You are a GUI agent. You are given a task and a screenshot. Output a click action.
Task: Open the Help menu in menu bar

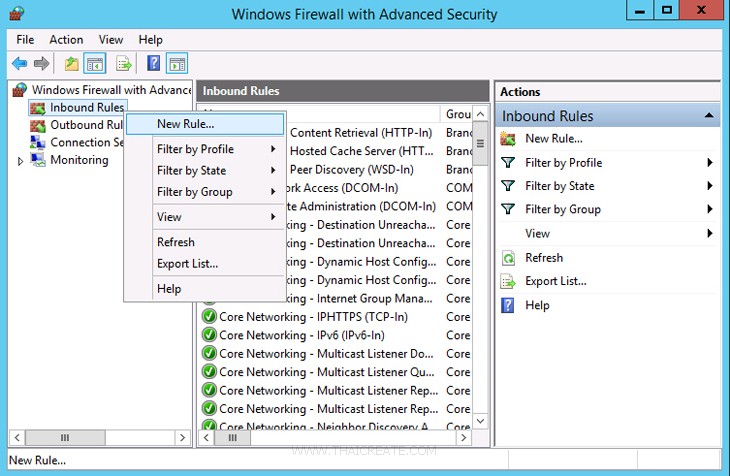(150, 40)
